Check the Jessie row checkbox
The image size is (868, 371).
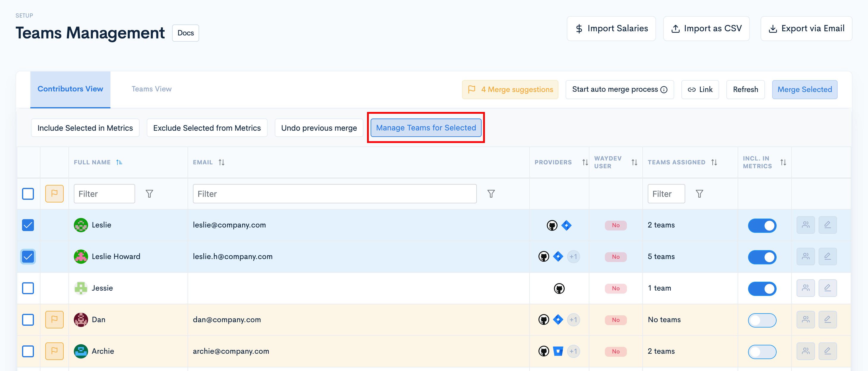28,288
